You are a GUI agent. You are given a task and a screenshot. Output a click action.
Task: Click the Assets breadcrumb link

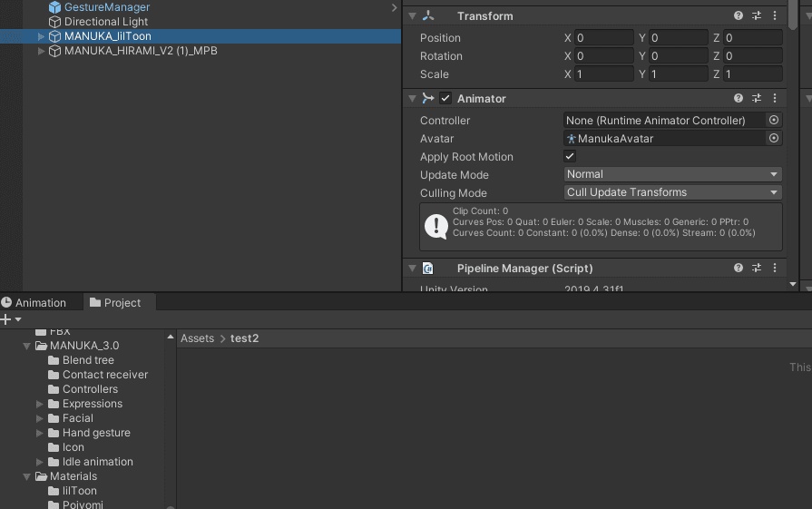197,338
